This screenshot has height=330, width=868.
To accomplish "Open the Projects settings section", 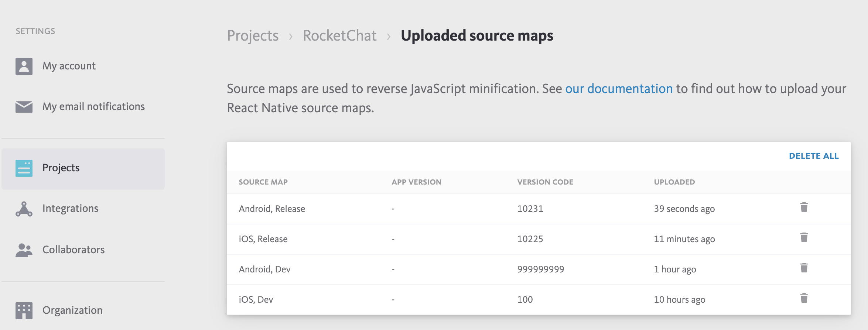I will (x=61, y=168).
